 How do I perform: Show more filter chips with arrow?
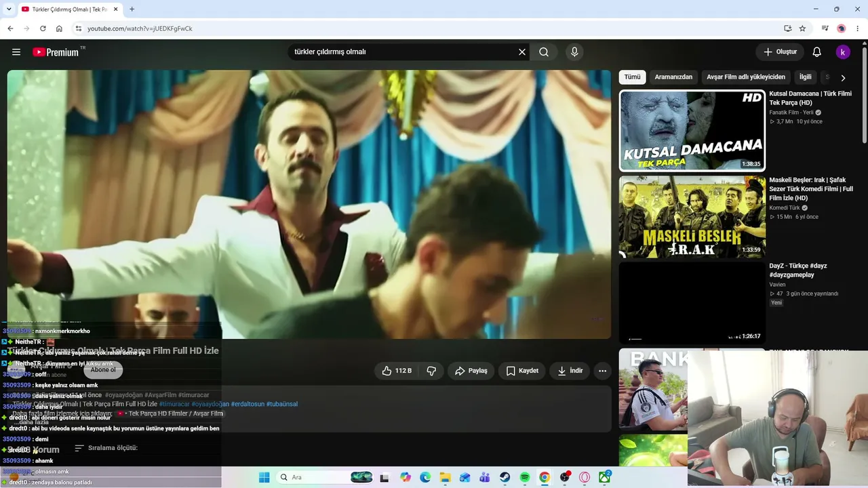click(x=843, y=78)
